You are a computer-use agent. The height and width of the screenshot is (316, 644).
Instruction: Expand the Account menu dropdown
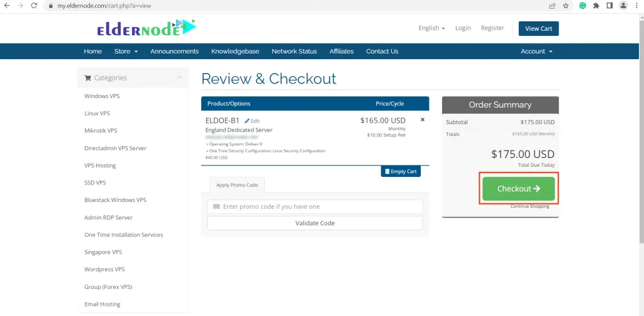tap(536, 52)
